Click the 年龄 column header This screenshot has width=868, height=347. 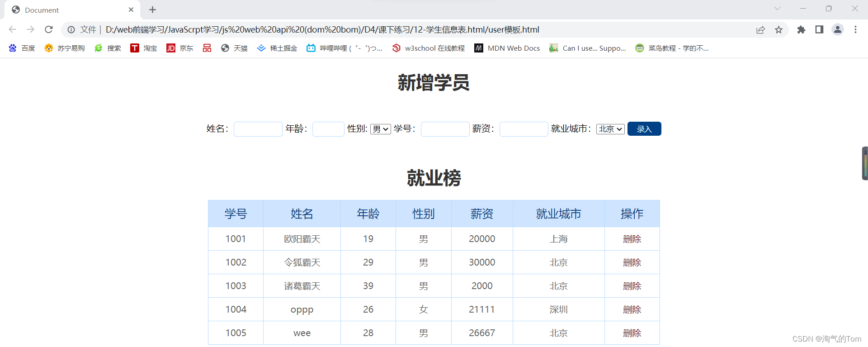click(368, 214)
